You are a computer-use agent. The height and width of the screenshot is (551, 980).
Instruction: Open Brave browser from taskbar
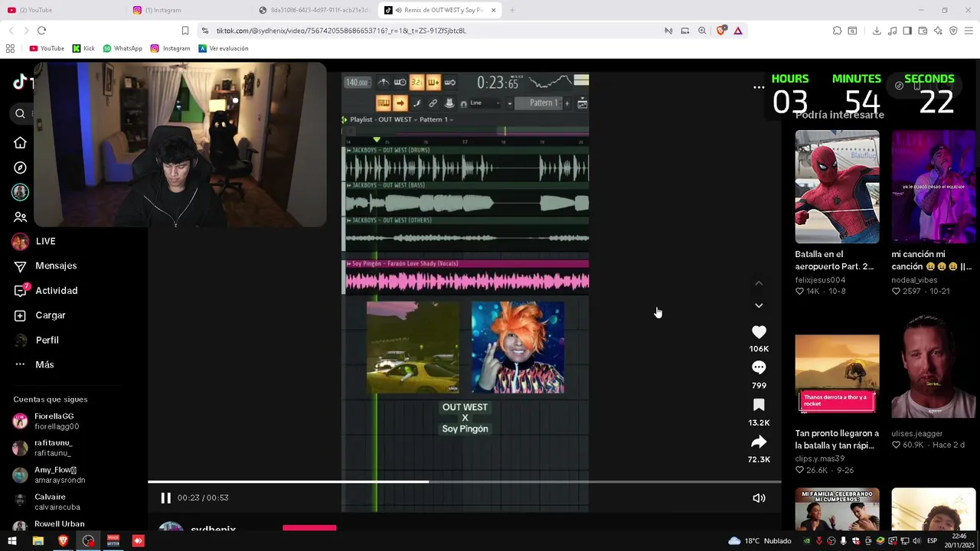click(63, 541)
